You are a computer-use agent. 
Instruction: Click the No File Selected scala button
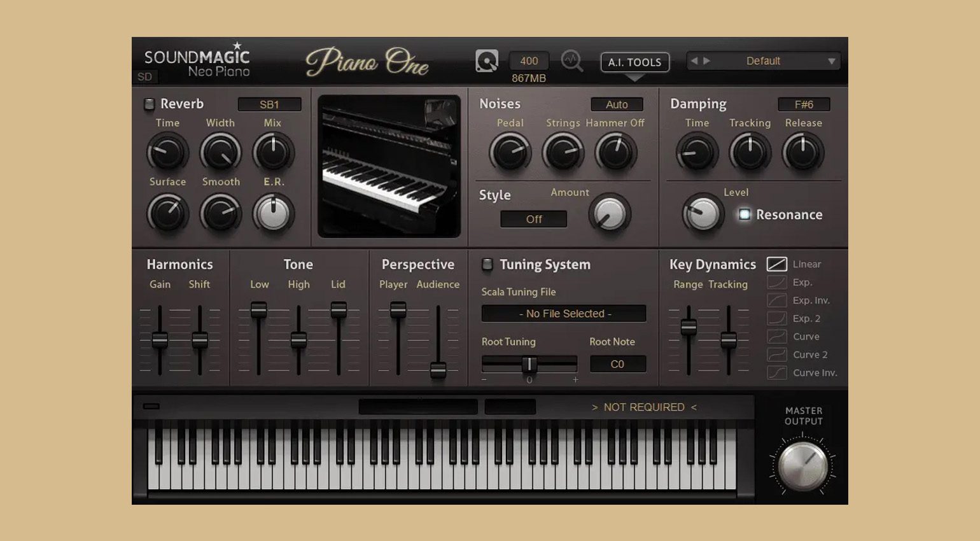[564, 314]
